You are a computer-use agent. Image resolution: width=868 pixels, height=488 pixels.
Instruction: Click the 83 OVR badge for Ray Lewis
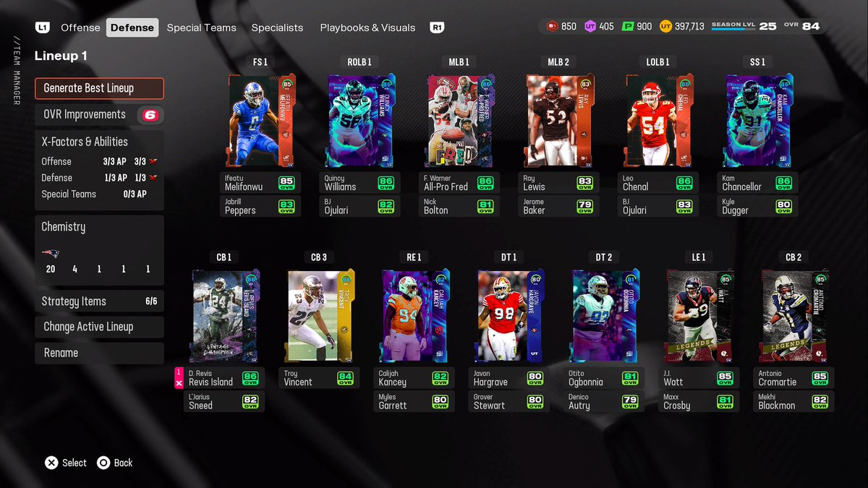click(584, 182)
